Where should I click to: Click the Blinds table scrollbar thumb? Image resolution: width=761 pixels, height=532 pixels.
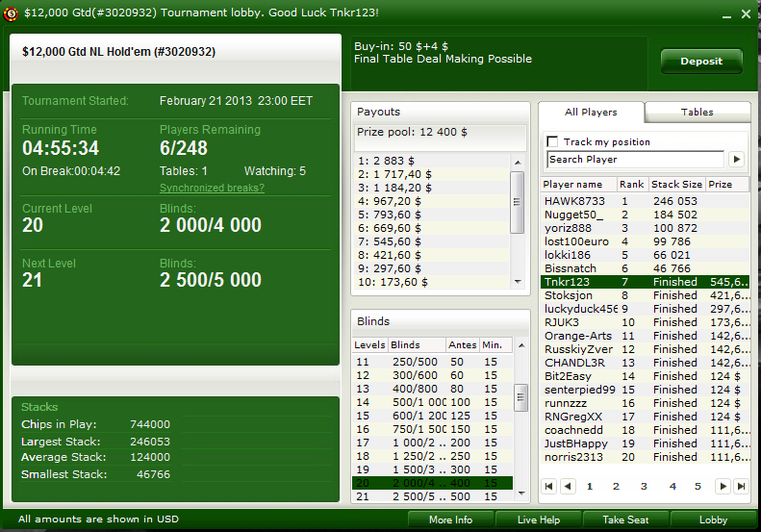tap(521, 397)
